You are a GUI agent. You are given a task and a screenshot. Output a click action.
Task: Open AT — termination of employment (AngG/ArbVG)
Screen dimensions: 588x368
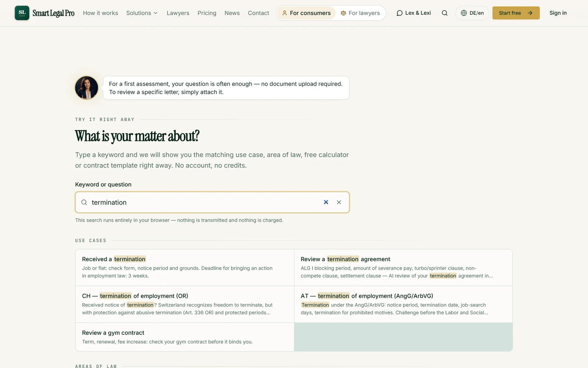pos(403,304)
